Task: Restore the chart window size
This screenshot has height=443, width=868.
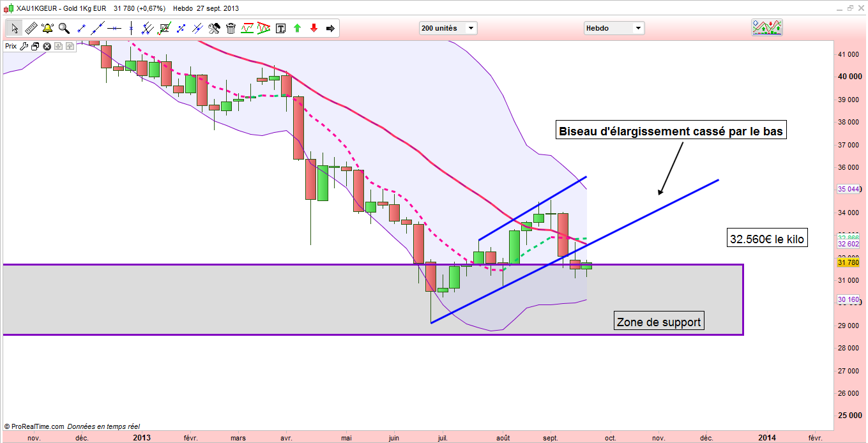Action: (850, 8)
